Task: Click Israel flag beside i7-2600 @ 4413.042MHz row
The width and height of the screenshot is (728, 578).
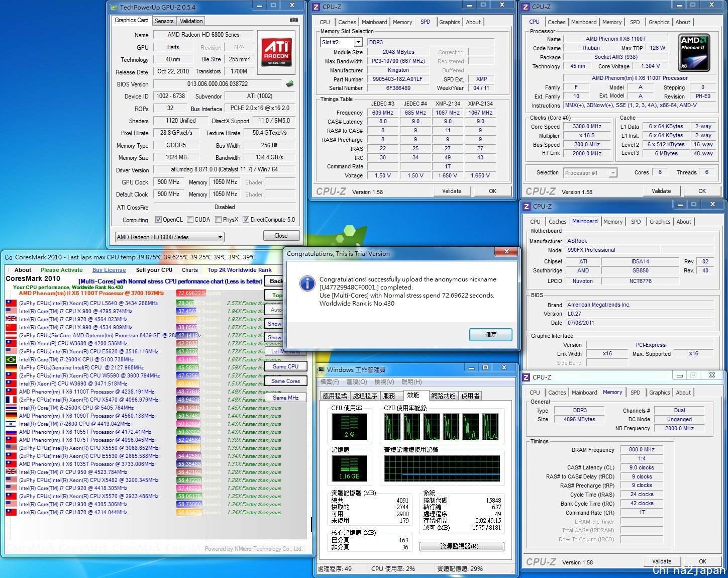Action: (x=11, y=424)
